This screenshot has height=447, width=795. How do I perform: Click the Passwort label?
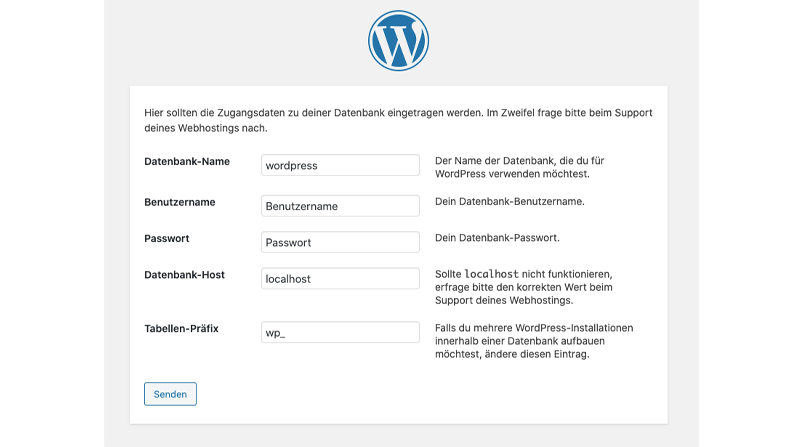tap(166, 239)
